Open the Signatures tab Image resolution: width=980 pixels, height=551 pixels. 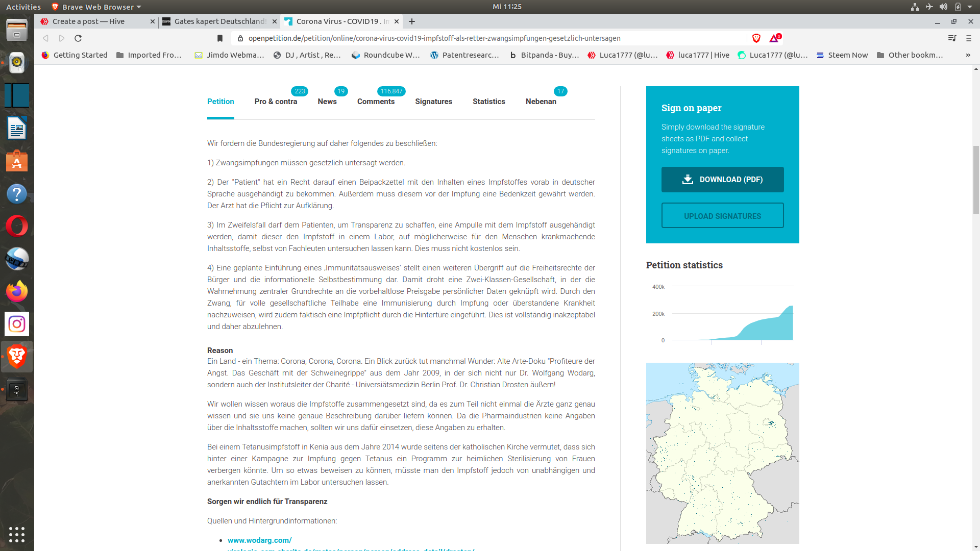433,102
